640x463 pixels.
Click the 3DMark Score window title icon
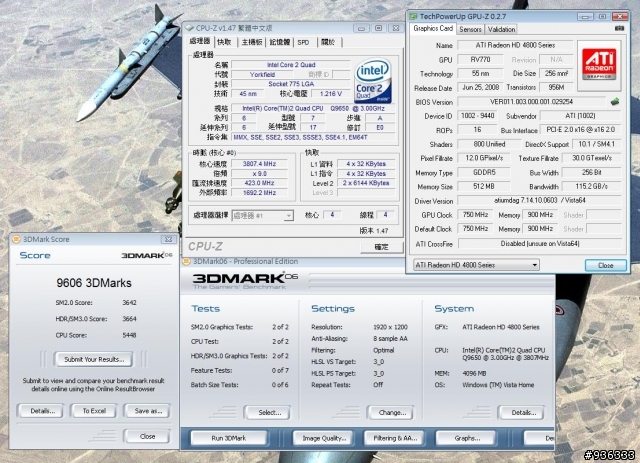[16, 239]
